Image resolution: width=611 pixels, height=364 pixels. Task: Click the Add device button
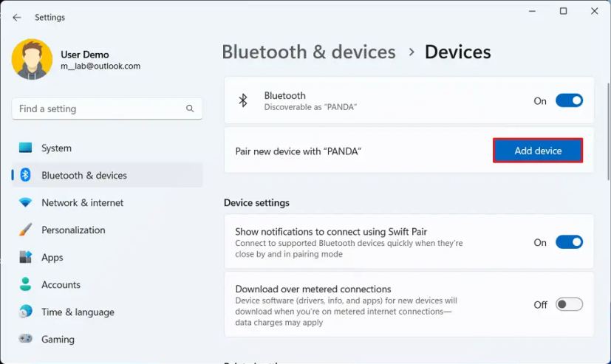(538, 151)
